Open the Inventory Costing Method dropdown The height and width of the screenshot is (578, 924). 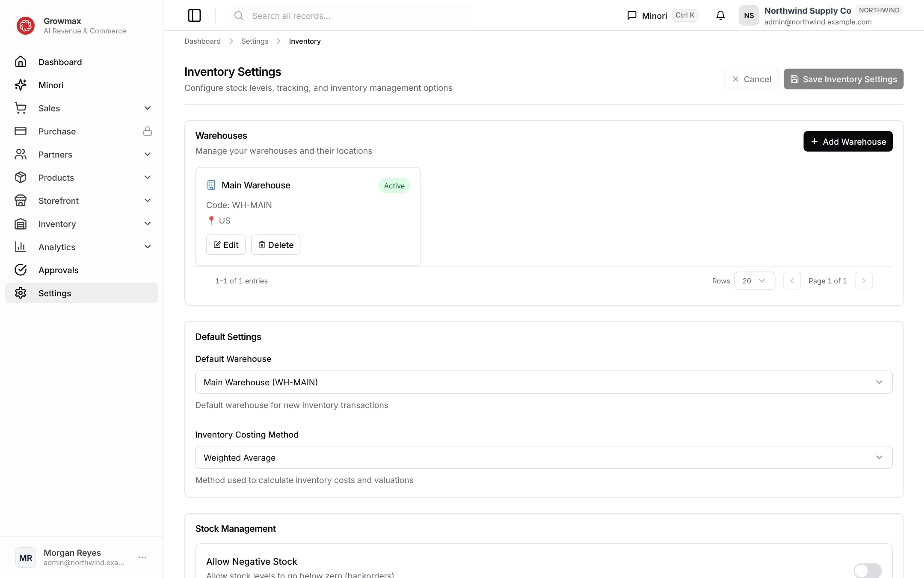click(x=544, y=458)
